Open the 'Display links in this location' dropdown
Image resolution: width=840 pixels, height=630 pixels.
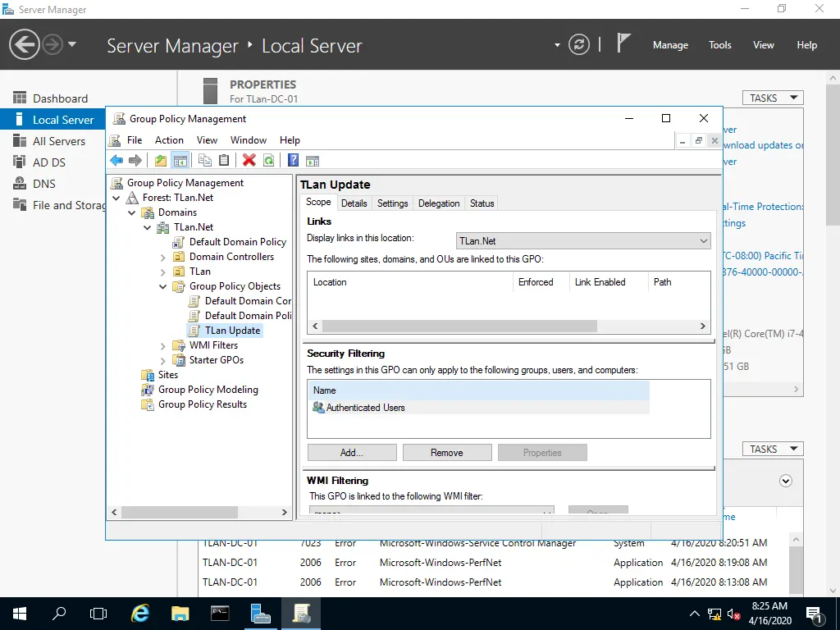click(x=583, y=241)
